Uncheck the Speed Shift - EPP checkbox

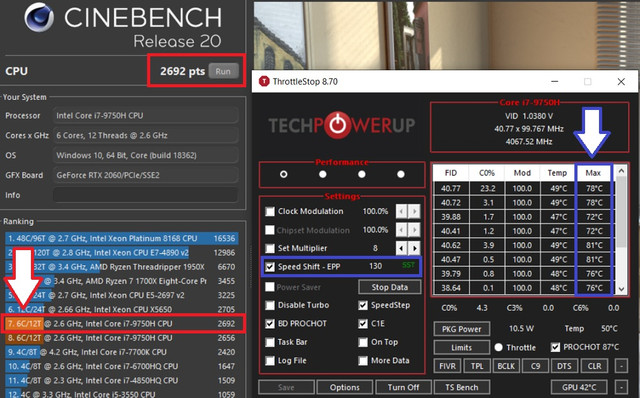click(x=270, y=267)
